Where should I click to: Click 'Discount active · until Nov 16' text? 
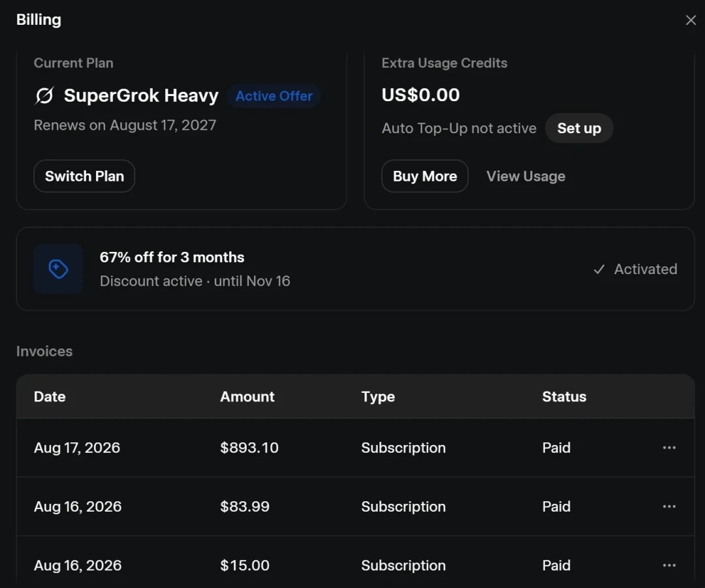click(x=195, y=281)
